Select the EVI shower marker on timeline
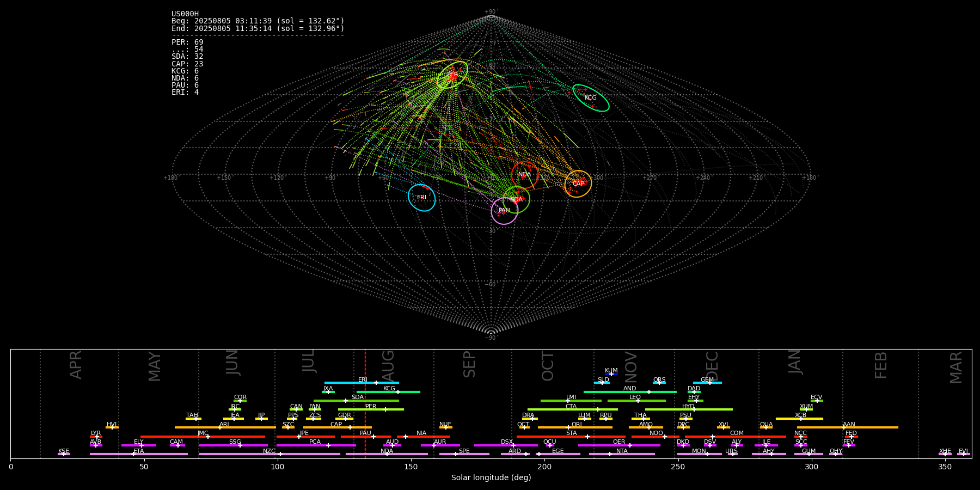The height and width of the screenshot is (490, 980). (964, 454)
